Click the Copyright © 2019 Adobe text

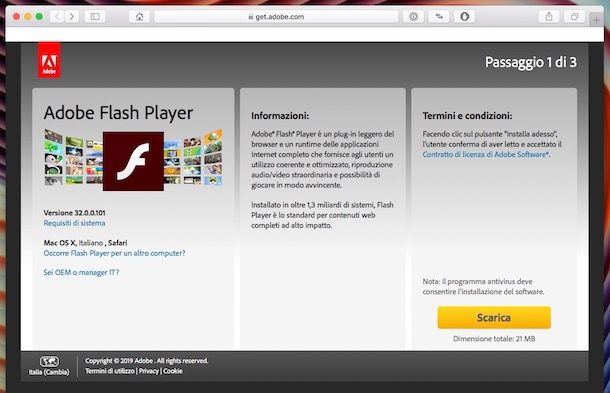point(147,361)
